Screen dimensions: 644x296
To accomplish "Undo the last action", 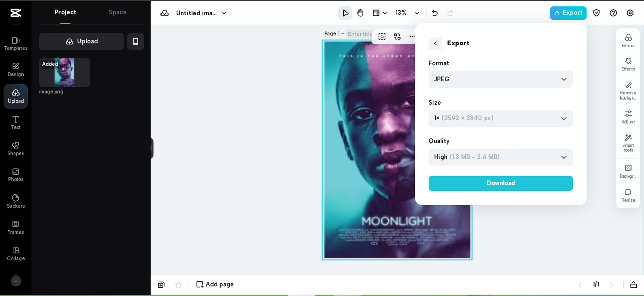I will pyautogui.click(x=435, y=13).
